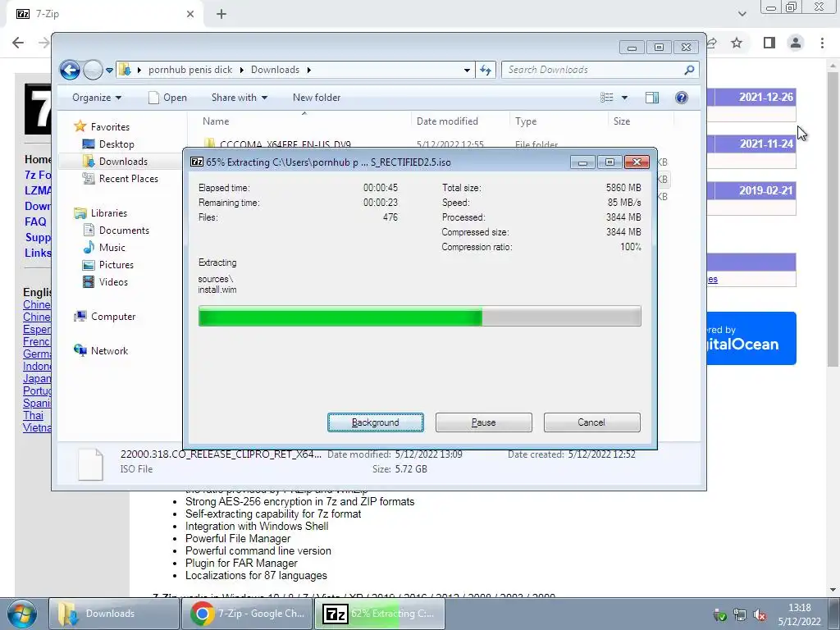
Task: Click the DigitalOcean banner
Action: pos(751,339)
